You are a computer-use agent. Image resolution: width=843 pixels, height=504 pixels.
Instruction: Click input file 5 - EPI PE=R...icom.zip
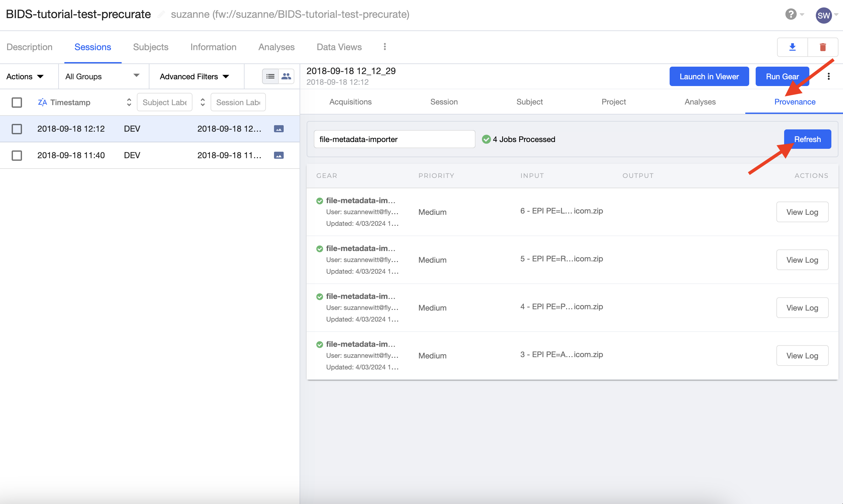(562, 259)
